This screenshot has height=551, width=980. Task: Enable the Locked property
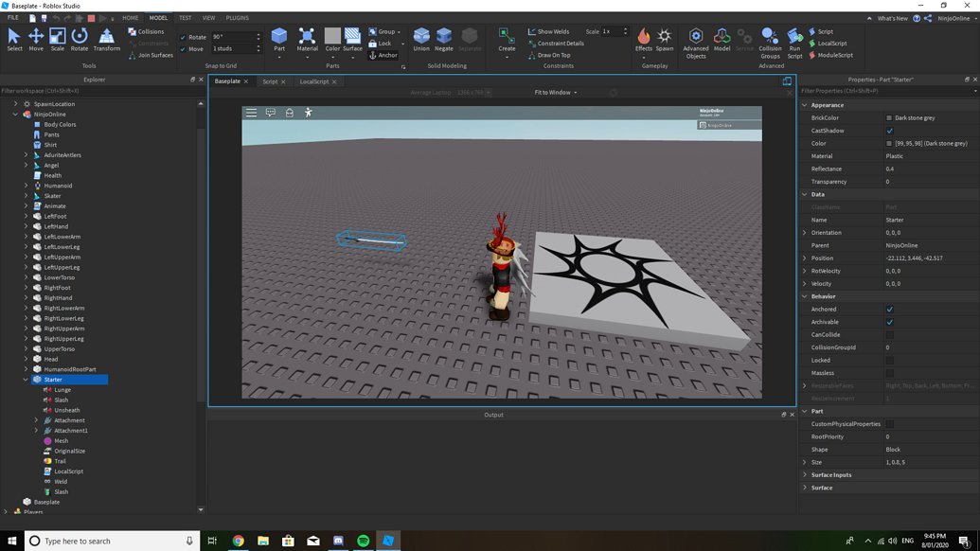coord(889,361)
